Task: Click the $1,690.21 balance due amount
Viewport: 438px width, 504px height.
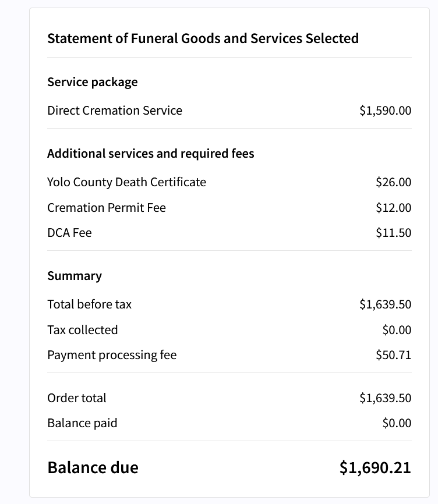Action: 375,467
